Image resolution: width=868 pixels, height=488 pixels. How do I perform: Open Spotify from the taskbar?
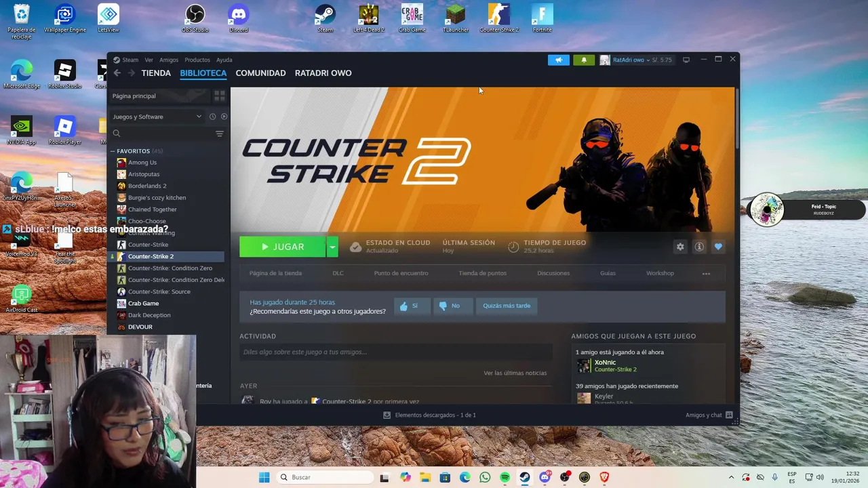pos(505,477)
